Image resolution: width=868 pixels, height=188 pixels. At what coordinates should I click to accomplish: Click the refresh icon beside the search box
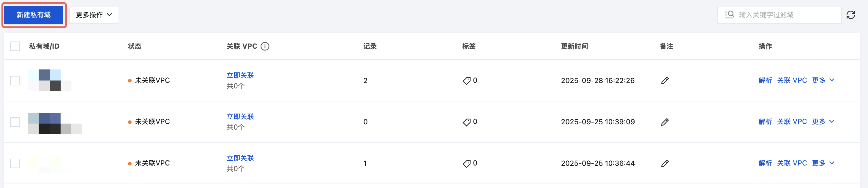click(850, 15)
